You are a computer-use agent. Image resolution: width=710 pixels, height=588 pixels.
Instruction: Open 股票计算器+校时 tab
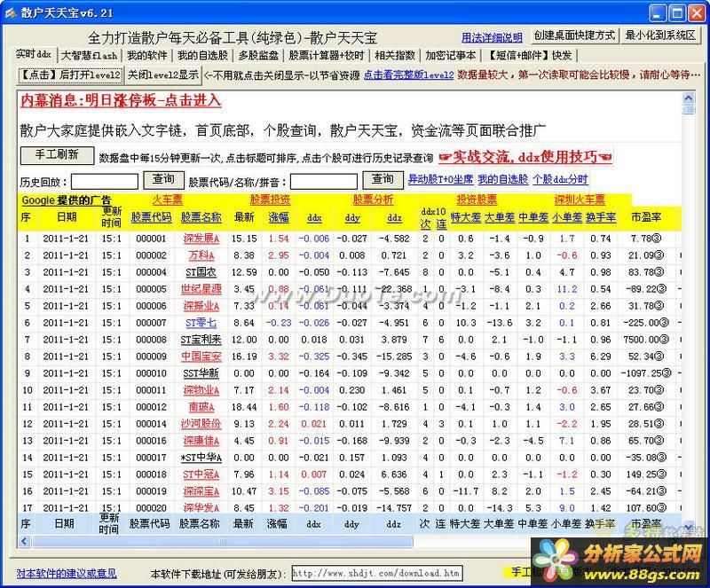[327, 55]
